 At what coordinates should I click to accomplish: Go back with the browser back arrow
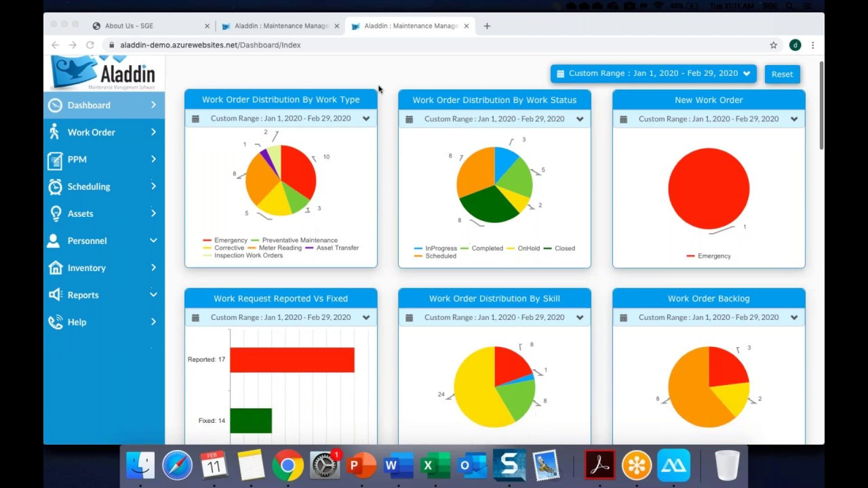point(55,45)
